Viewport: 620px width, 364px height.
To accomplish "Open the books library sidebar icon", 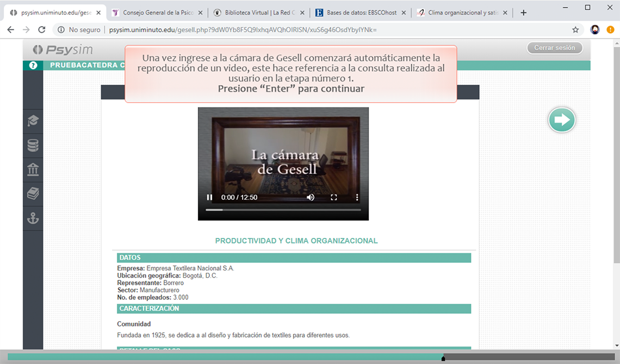I will click(33, 193).
